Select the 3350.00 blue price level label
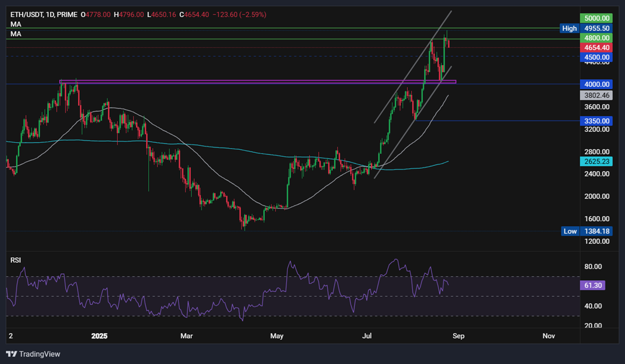The width and height of the screenshot is (625, 364). point(596,121)
